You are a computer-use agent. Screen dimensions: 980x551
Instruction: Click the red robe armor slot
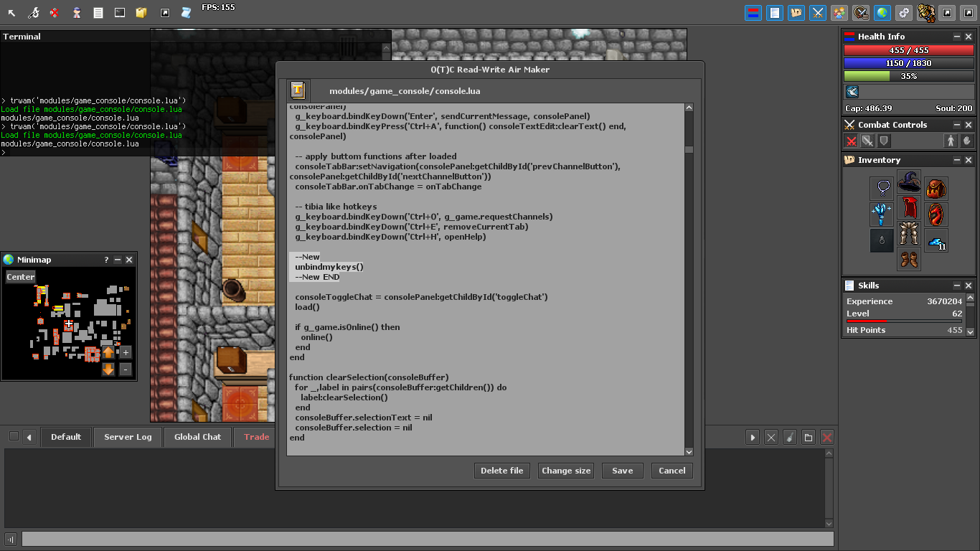coord(909,208)
